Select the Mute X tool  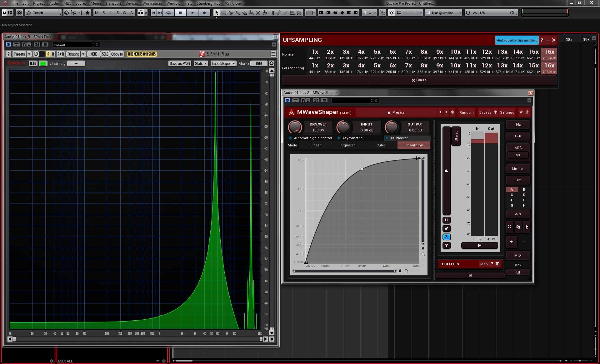258,13
